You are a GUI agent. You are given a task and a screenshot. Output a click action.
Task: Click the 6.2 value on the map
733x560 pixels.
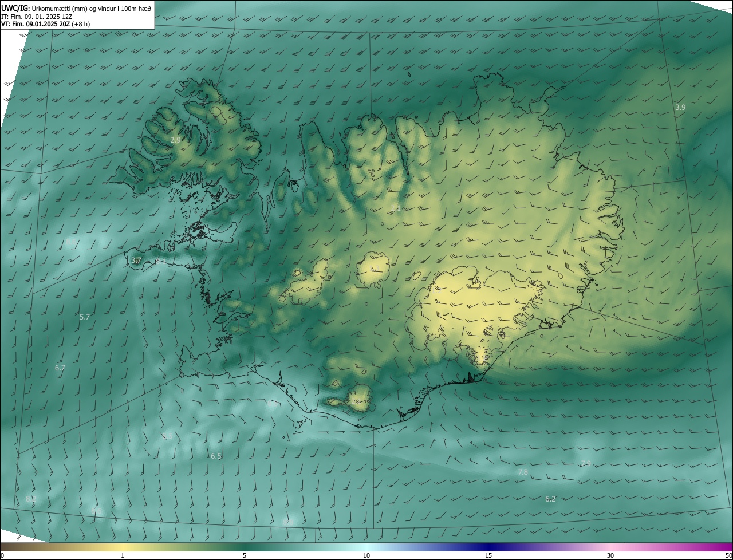tap(550, 499)
